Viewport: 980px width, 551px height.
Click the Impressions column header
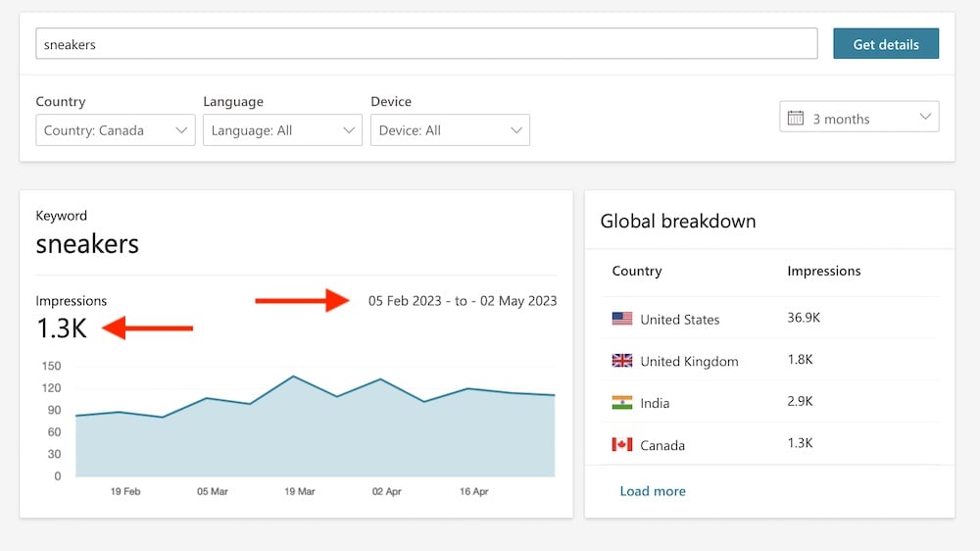tap(823, 271)
